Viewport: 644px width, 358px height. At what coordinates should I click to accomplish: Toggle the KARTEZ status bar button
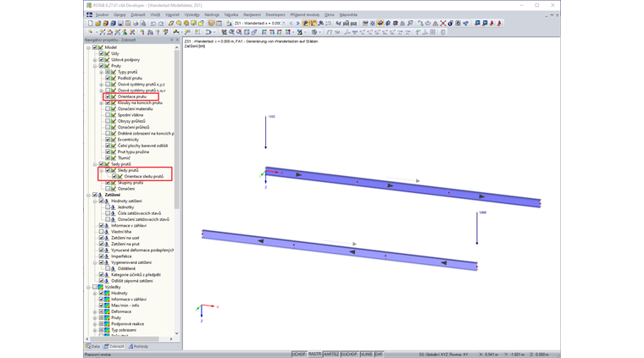tap(331, 355)
